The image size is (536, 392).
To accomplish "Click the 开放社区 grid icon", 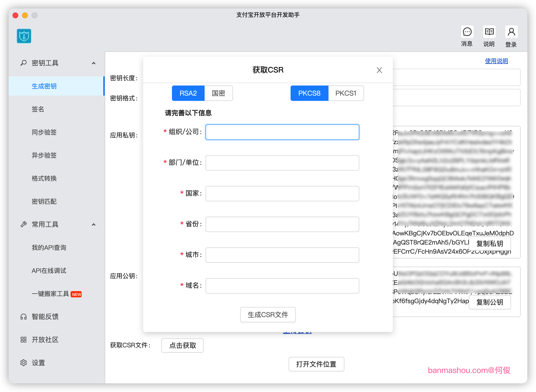I will coord(24,340).
